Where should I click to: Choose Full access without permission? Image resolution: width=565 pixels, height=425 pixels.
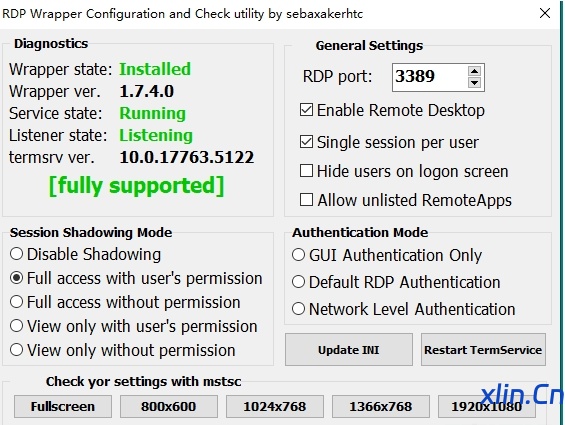pos(17,302)
